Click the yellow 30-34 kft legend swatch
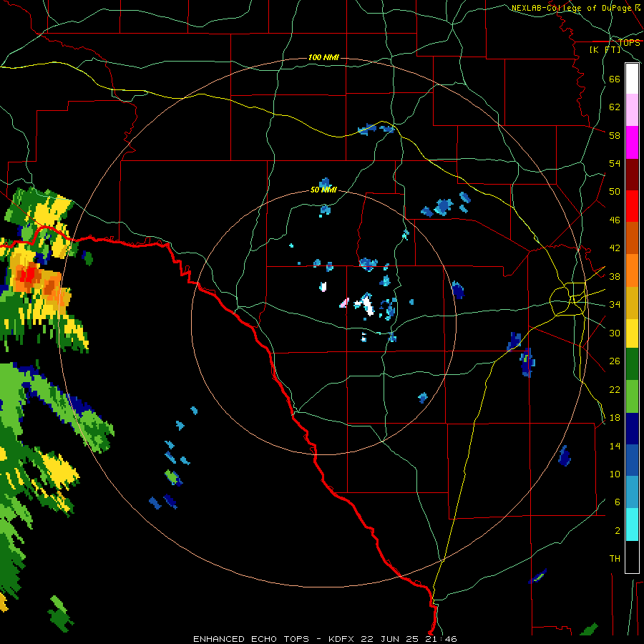 tap(632, 333)
